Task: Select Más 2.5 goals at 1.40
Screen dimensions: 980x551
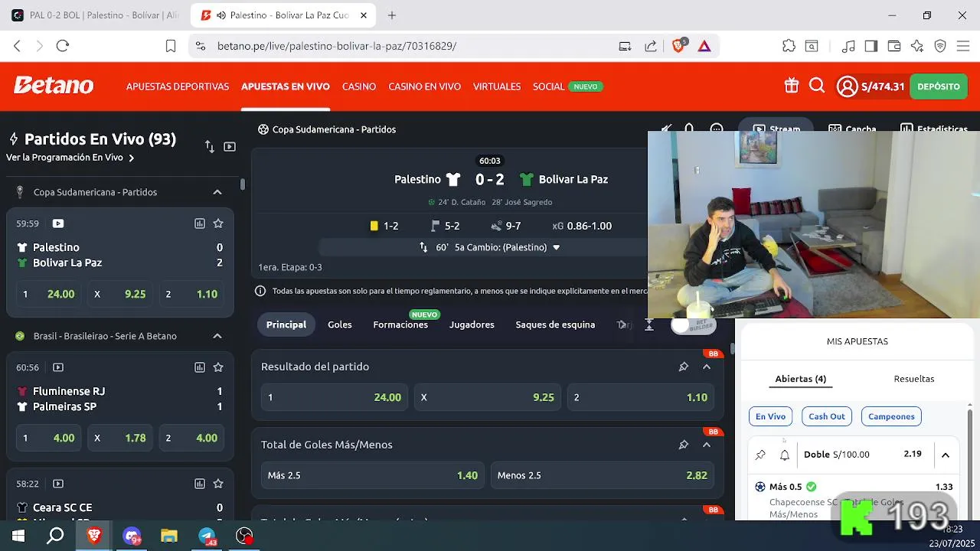Action: [372, 475]
